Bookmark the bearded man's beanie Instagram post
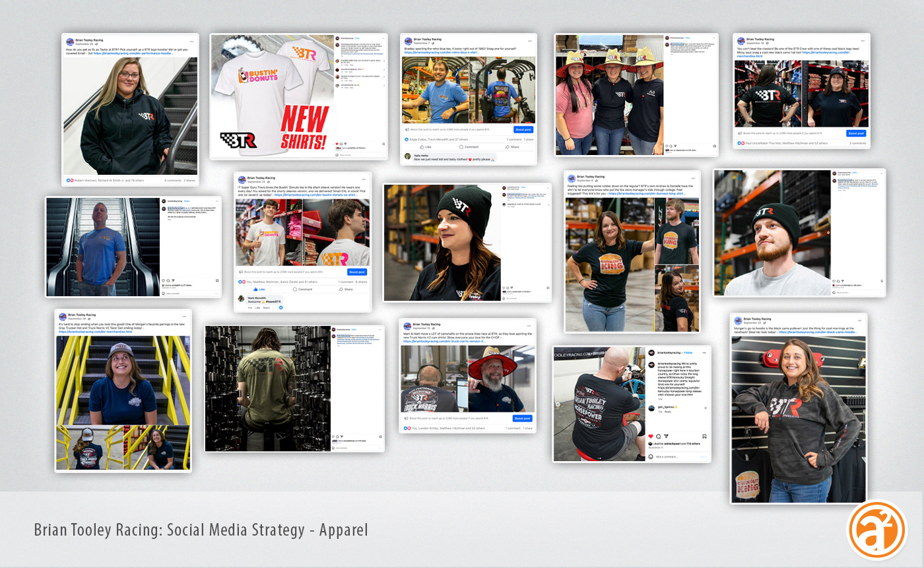Viewport: 924px width, 568px height. [881, 280]
